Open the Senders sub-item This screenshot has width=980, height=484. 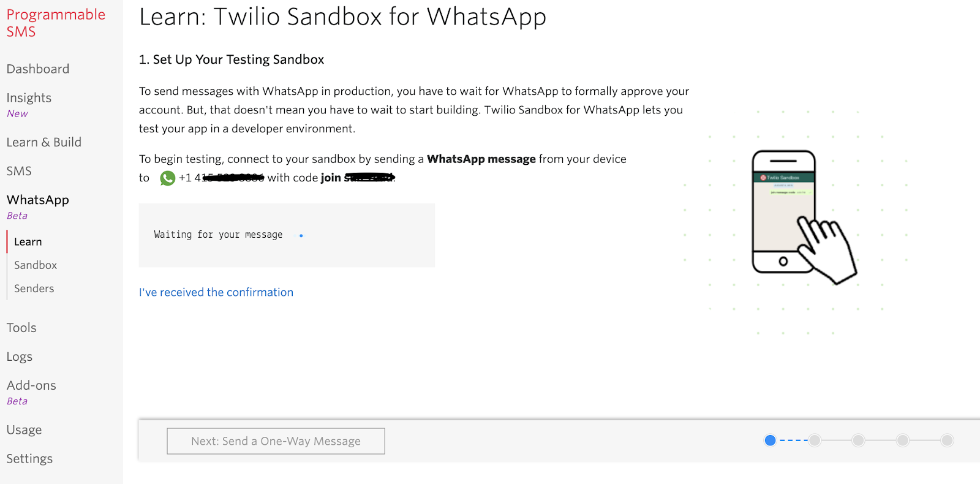pos(34,289)
